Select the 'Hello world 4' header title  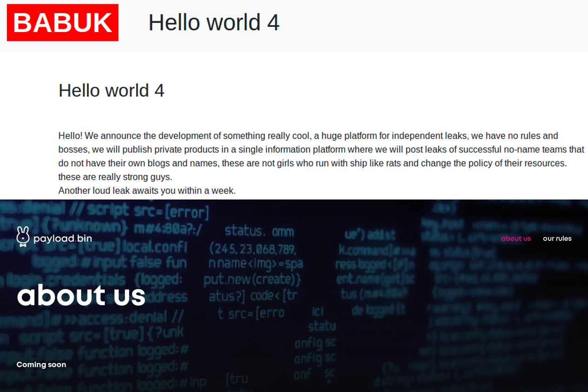click(x=214, y=22)
